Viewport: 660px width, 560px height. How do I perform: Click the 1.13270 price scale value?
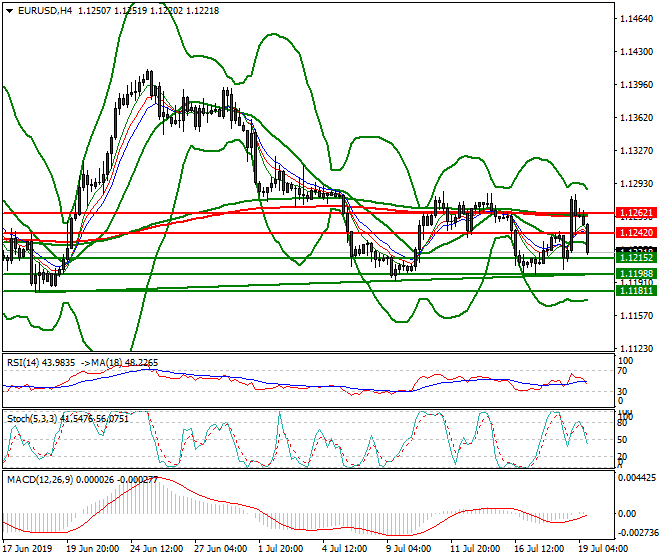[636, 151]
